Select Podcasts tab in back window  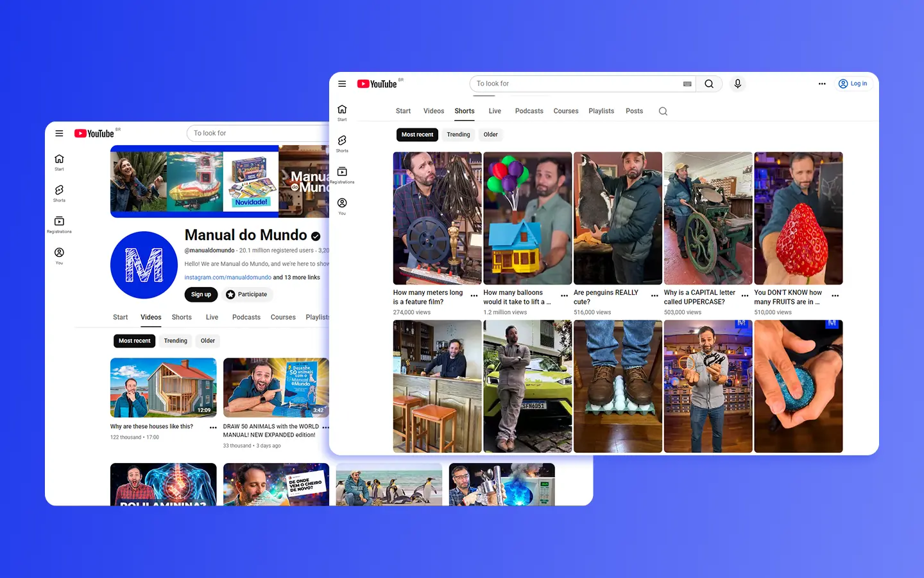(x=246, y=317)
